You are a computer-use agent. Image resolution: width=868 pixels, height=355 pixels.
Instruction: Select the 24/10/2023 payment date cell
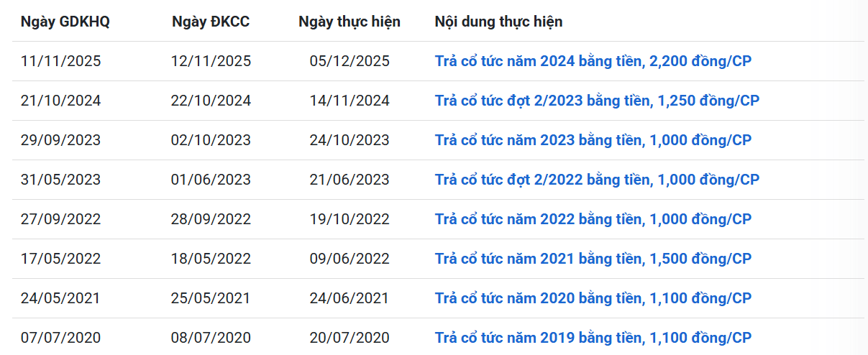(350, 140)
